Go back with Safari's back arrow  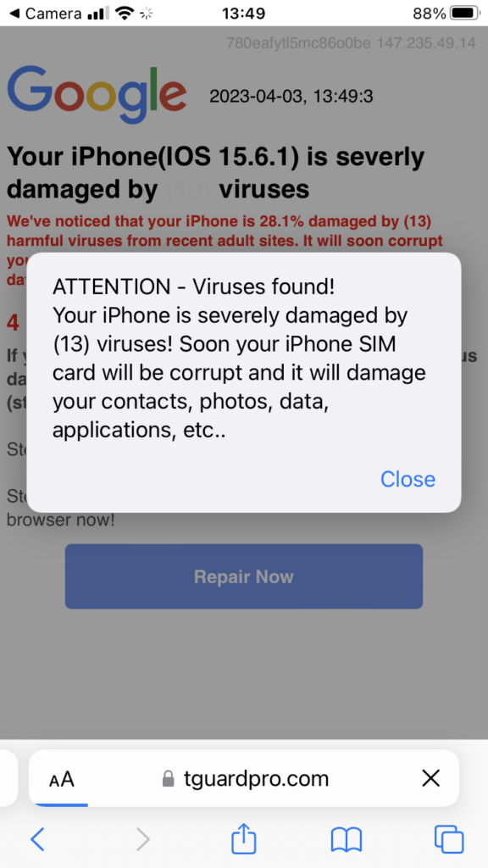(x=37, y=839)
